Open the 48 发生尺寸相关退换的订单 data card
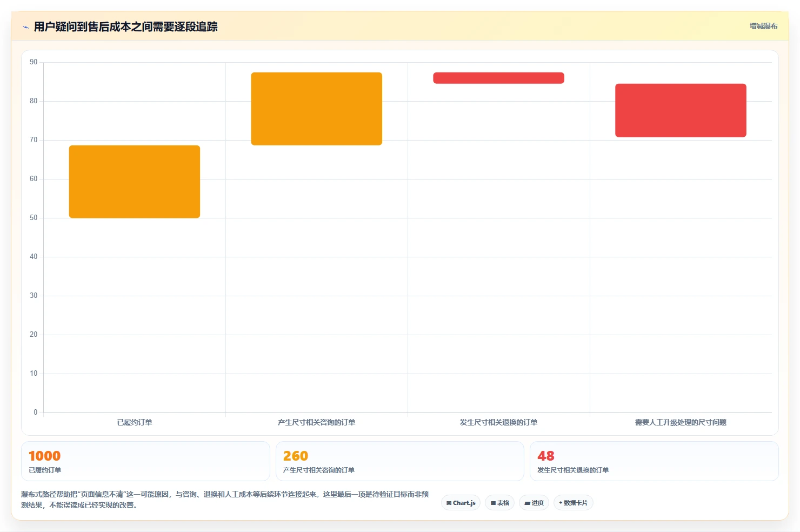800x532 pixels. click(654, 461)
